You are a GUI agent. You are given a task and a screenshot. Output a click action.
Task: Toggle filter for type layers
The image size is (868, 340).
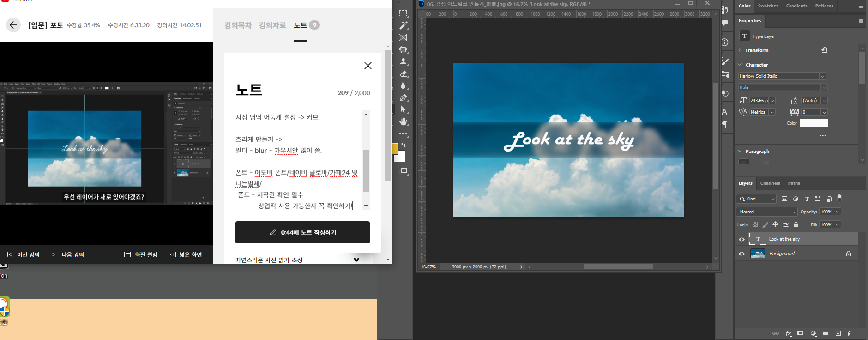[x=807, y=199]
